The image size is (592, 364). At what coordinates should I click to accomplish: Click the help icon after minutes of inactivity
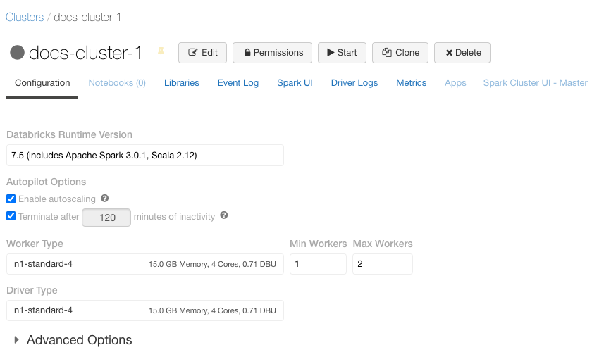tap(224, 215)
